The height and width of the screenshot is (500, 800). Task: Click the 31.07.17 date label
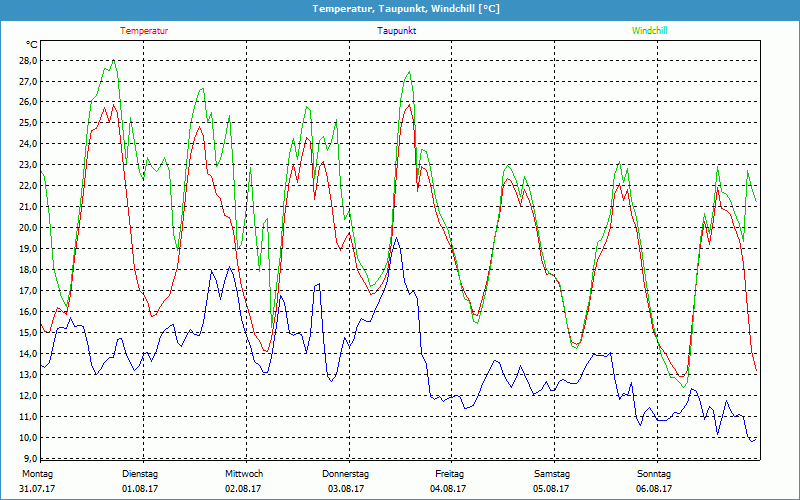(37, 489)
